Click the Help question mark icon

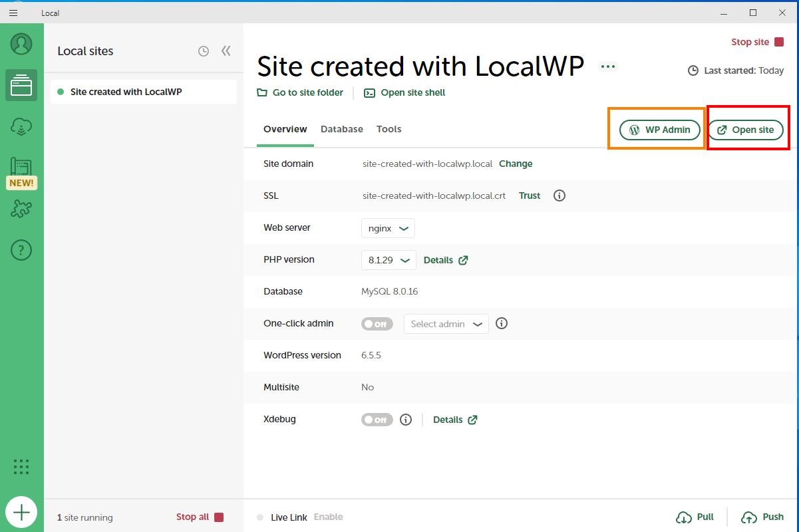pyautogui.click(x=21, y=250)
